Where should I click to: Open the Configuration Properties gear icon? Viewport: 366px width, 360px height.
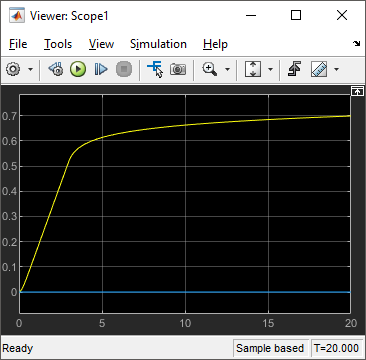tap(13, 69)
